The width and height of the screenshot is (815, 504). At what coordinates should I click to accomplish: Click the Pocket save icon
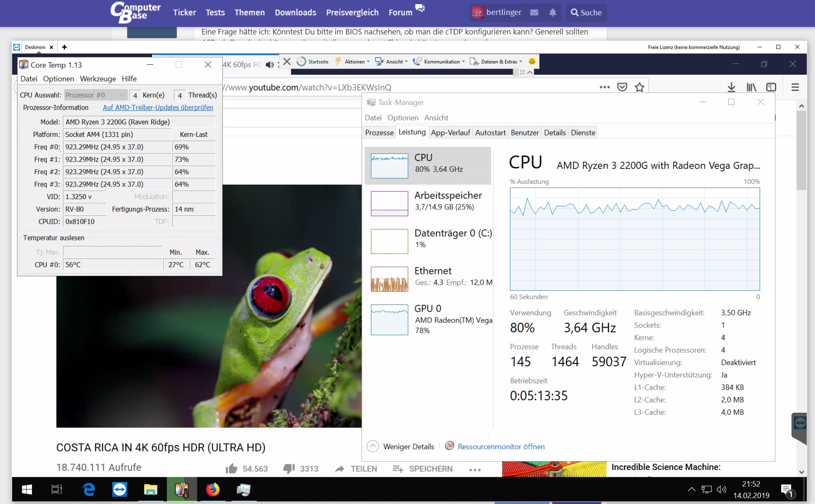click(622, 87)
